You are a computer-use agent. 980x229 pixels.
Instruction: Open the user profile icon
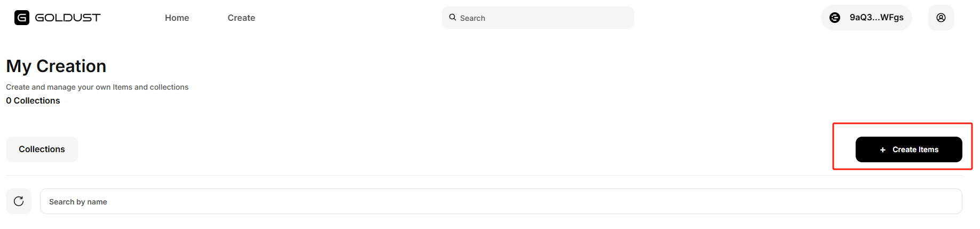(941, 18)
